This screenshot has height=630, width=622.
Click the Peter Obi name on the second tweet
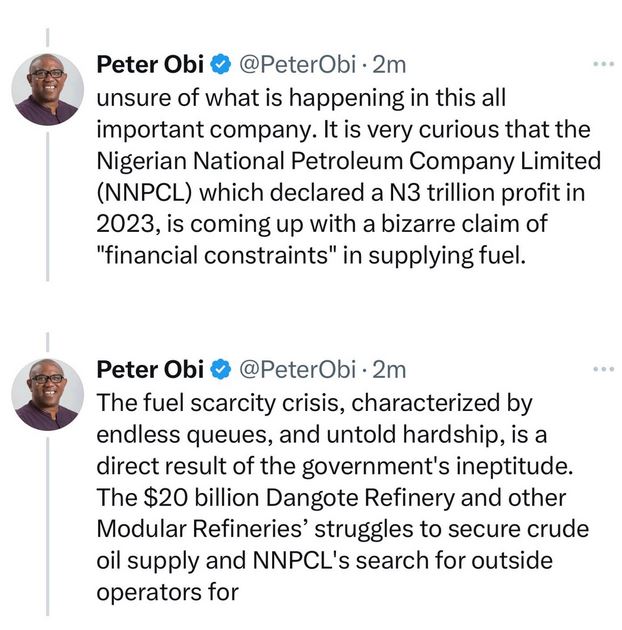click(150, 370)
